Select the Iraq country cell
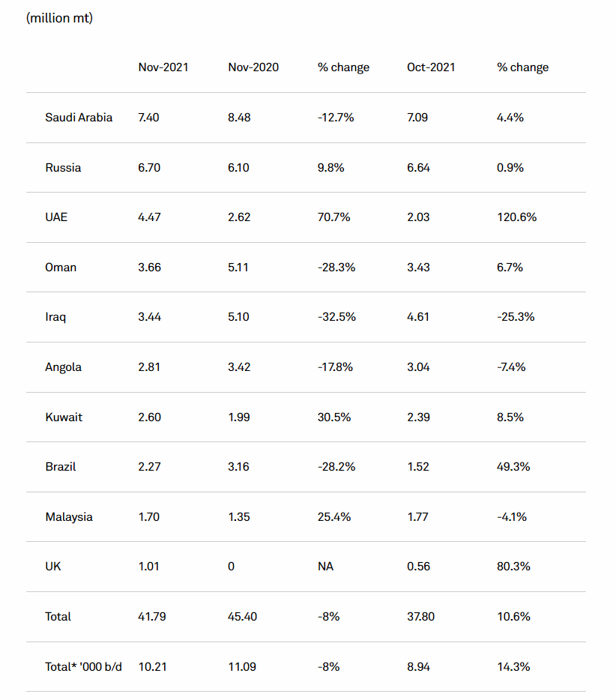This screenshot has height=700, width=616. pos(55,317)
